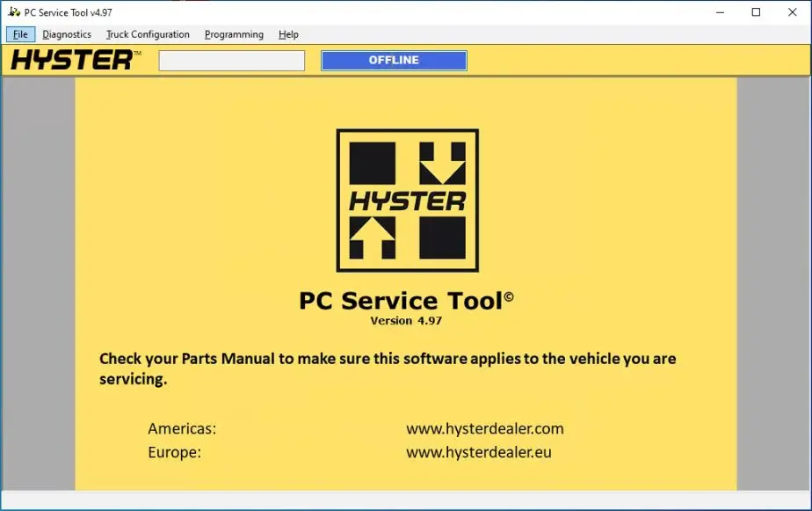Click the www.hysterdealer.eu address

(478, 452)
